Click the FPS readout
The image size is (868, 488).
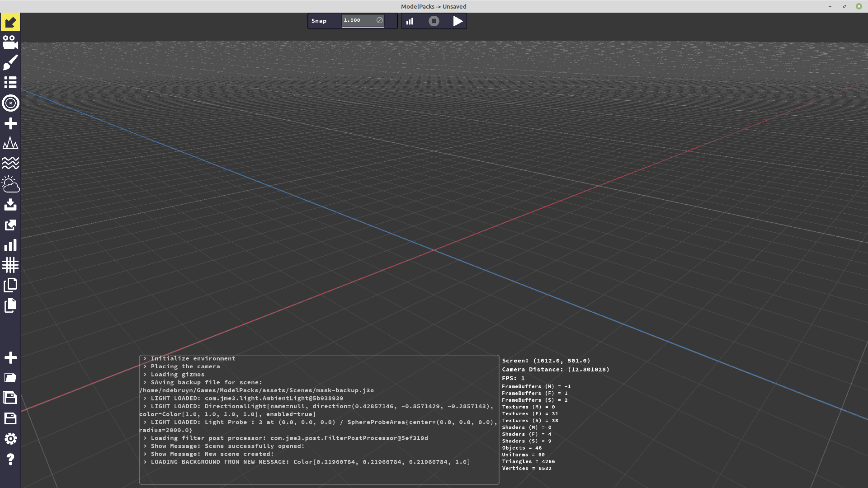513,378
